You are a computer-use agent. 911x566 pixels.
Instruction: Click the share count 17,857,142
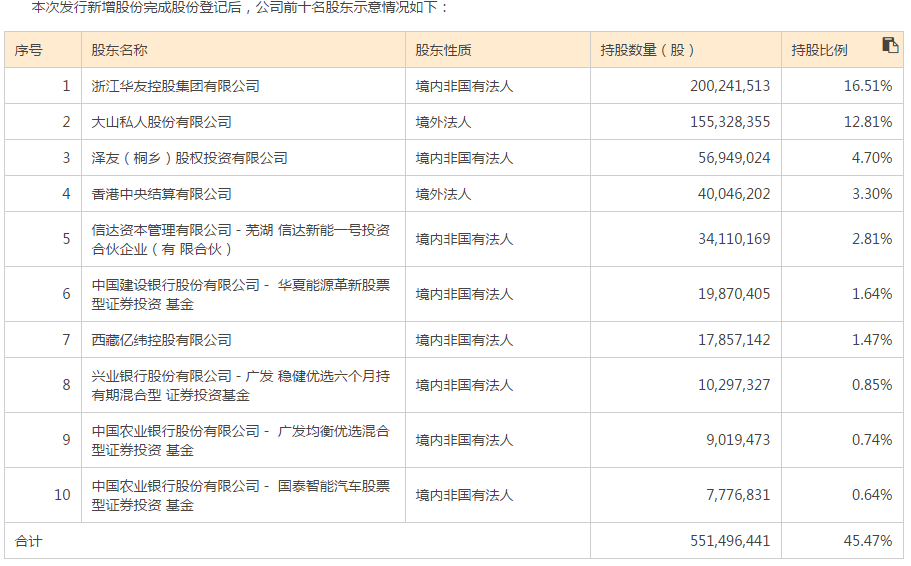pos(734,340)
